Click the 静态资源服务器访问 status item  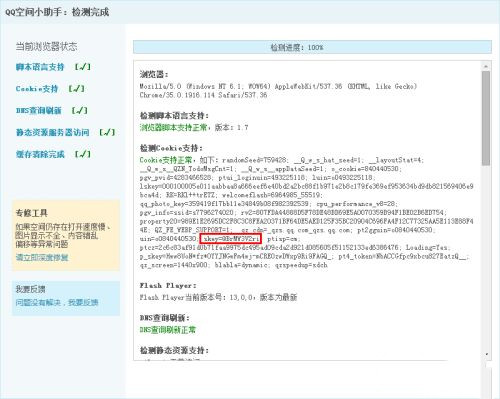point(52,132)
